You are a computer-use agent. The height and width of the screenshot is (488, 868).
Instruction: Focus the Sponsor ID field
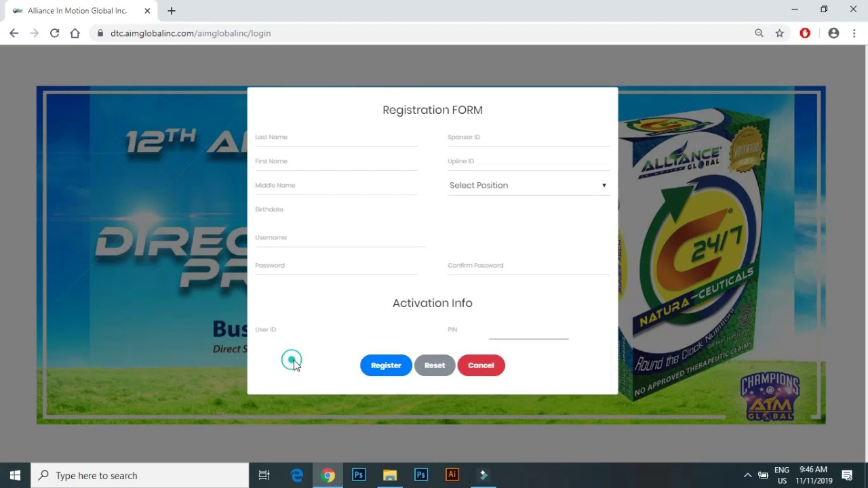click(x=528, y=138)
